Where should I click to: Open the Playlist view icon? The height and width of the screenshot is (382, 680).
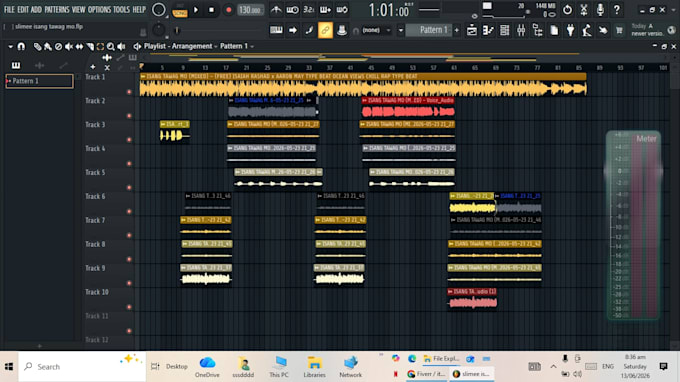(472, 30)
